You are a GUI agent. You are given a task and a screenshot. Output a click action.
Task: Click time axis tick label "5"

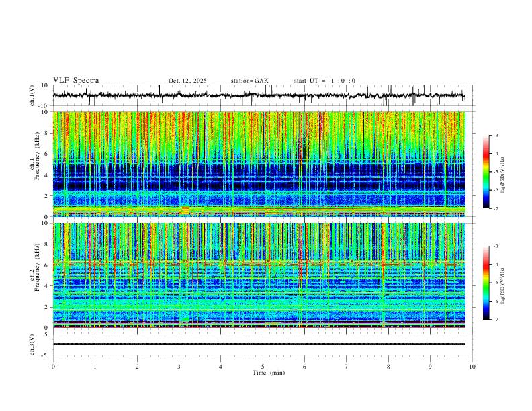[x=263, y=367]
